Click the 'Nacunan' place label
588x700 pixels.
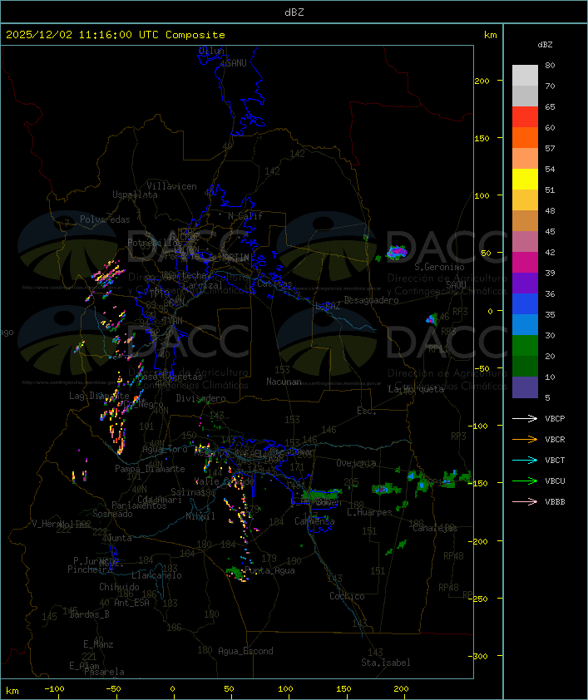(x=284, y=382)
